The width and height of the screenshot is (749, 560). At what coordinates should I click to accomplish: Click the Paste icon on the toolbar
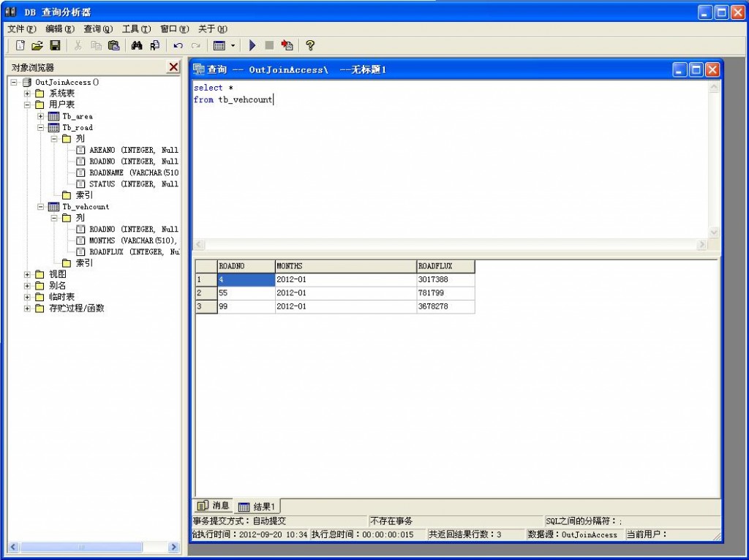click(113, 45)
